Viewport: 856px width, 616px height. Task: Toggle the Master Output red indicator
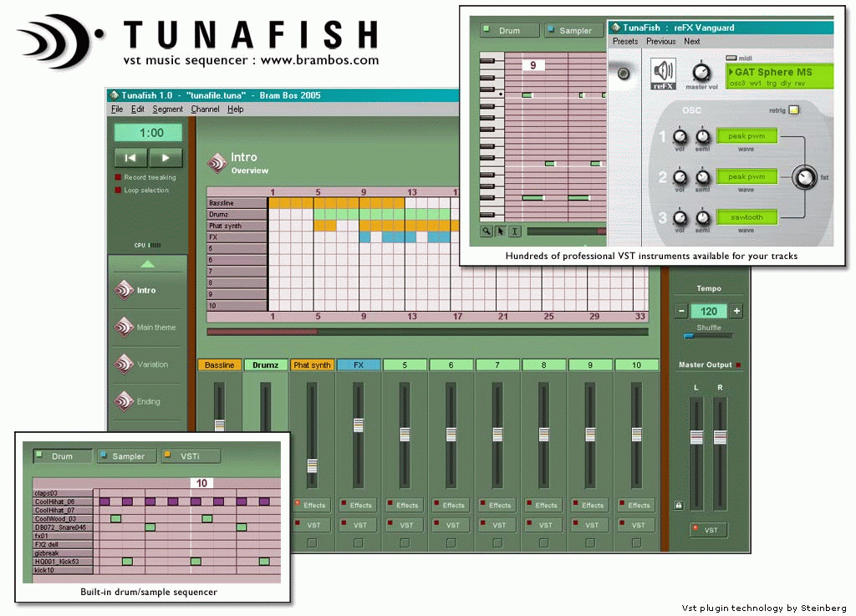coord(739,364)
